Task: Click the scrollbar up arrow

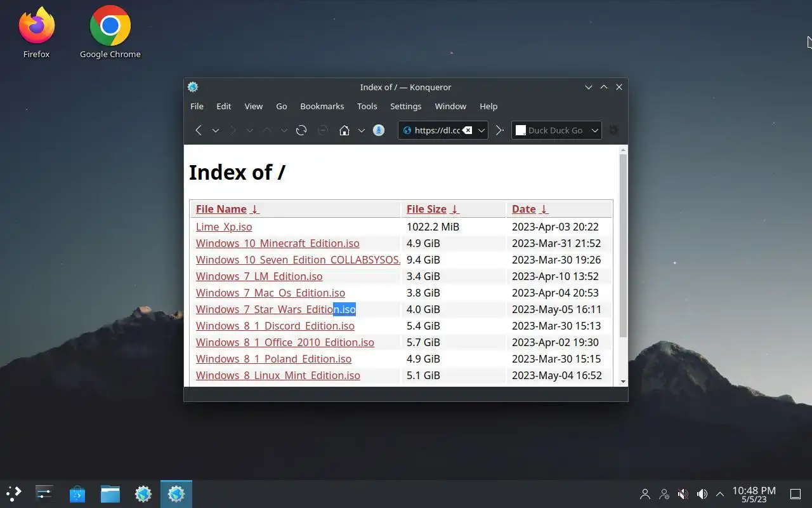Action: coord(623,150)
